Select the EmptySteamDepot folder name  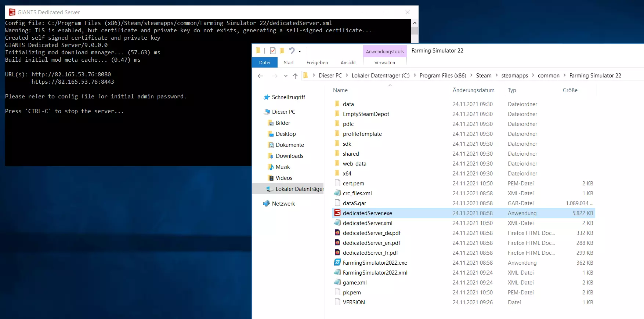point(366,114)
